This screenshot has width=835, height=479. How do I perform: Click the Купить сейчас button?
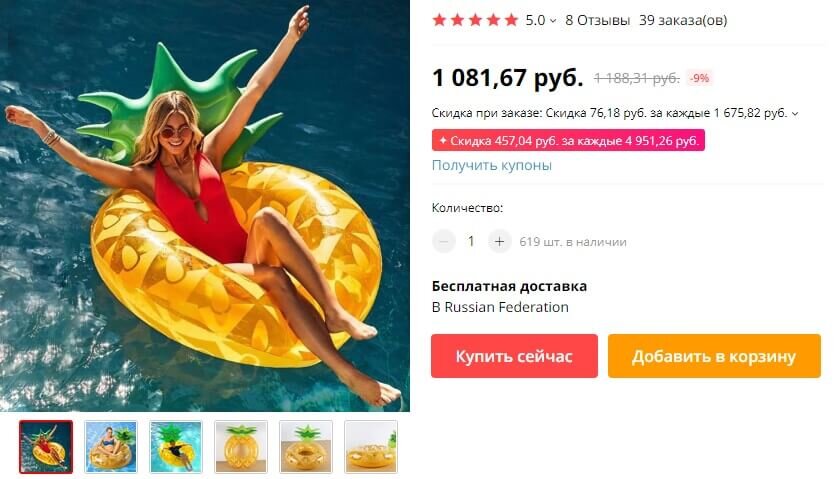coord(514,356)
